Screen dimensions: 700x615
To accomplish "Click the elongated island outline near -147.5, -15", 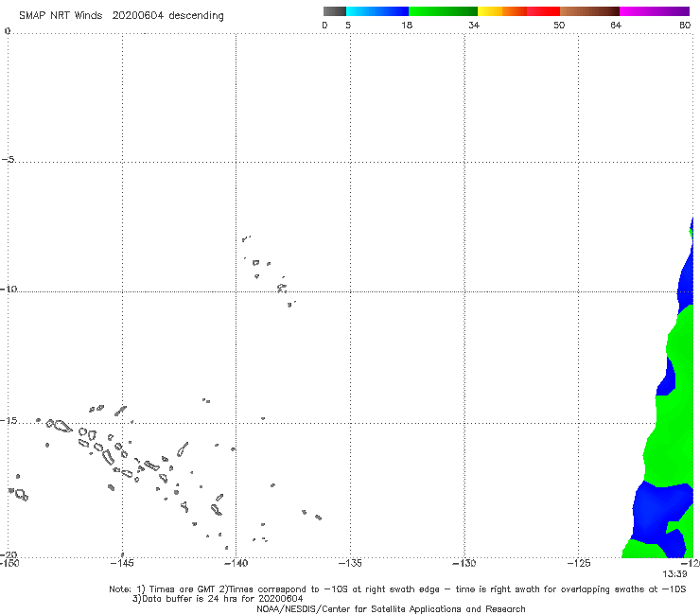I will (x=62, y=427).
